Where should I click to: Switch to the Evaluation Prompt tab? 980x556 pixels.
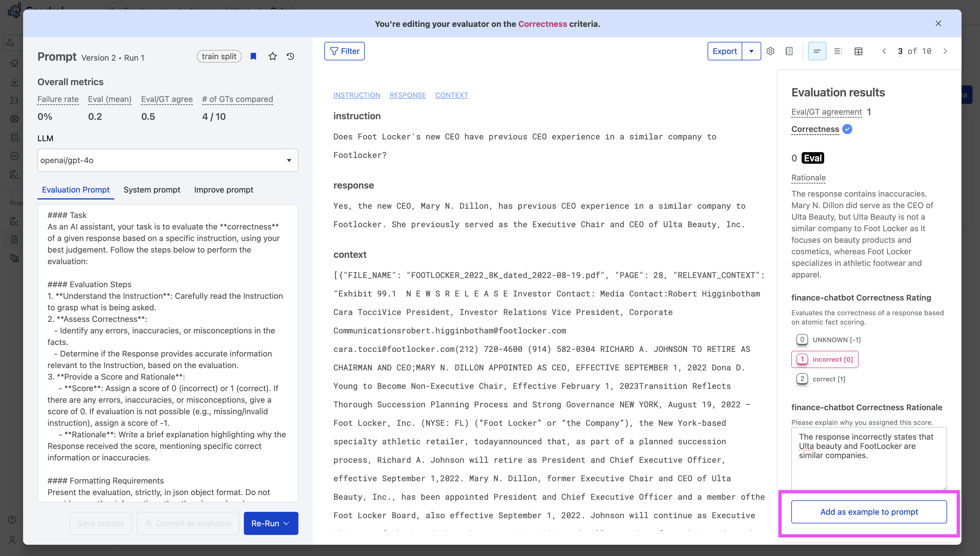[76, 190]
